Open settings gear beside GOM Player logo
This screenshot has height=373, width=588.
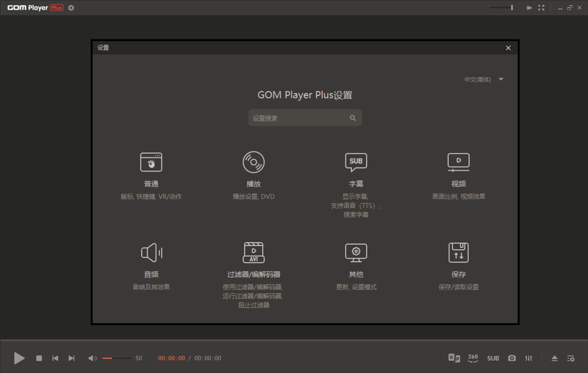71,8
